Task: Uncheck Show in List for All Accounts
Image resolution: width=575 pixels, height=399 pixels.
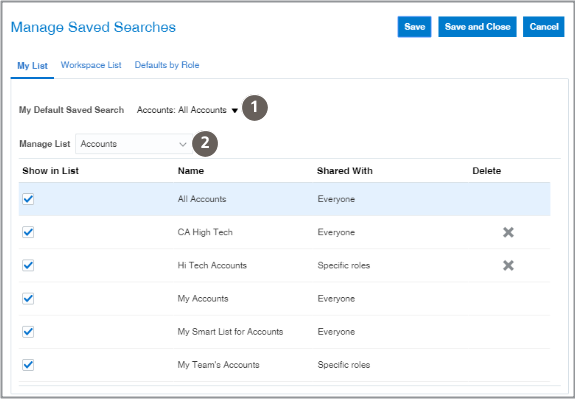Action: [x=28, y=199]
